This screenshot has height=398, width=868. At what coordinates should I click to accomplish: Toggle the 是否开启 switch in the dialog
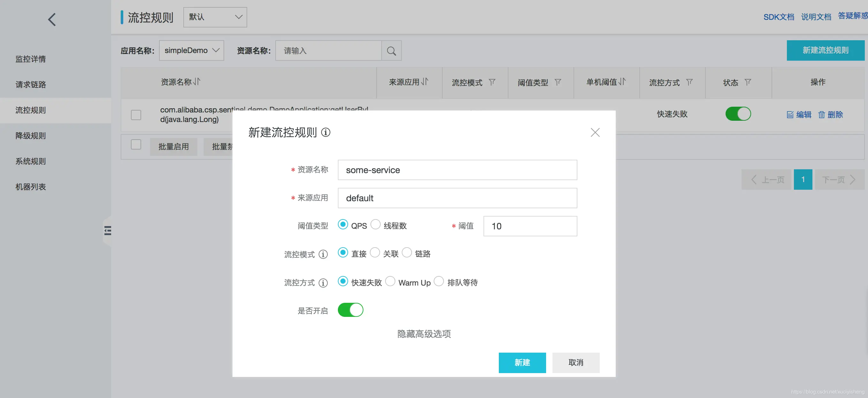350,310
